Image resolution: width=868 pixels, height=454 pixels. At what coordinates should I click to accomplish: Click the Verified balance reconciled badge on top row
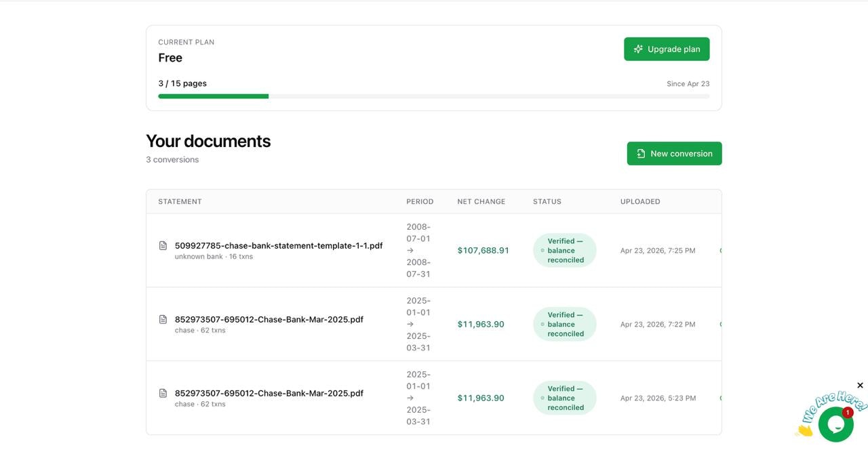coord(565,249)
